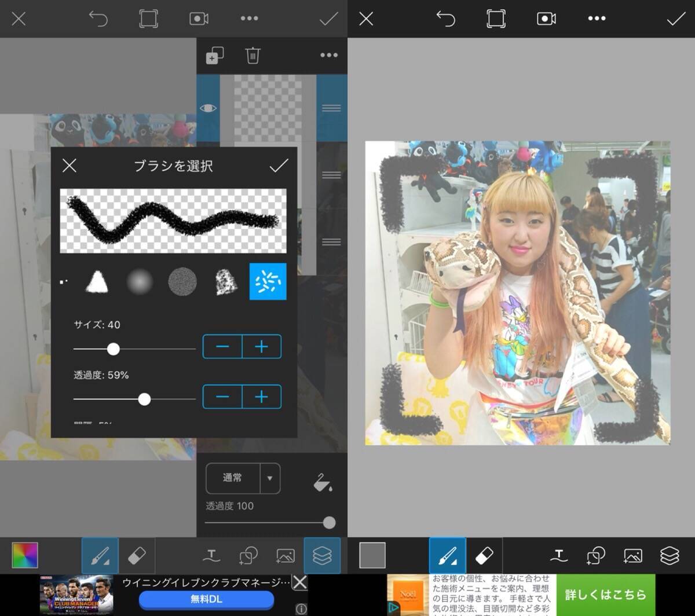The width and height of the screenshot is (695, 616).
Task: Open layer panel three-dots options menu
Action: click(x=328, y=56)
